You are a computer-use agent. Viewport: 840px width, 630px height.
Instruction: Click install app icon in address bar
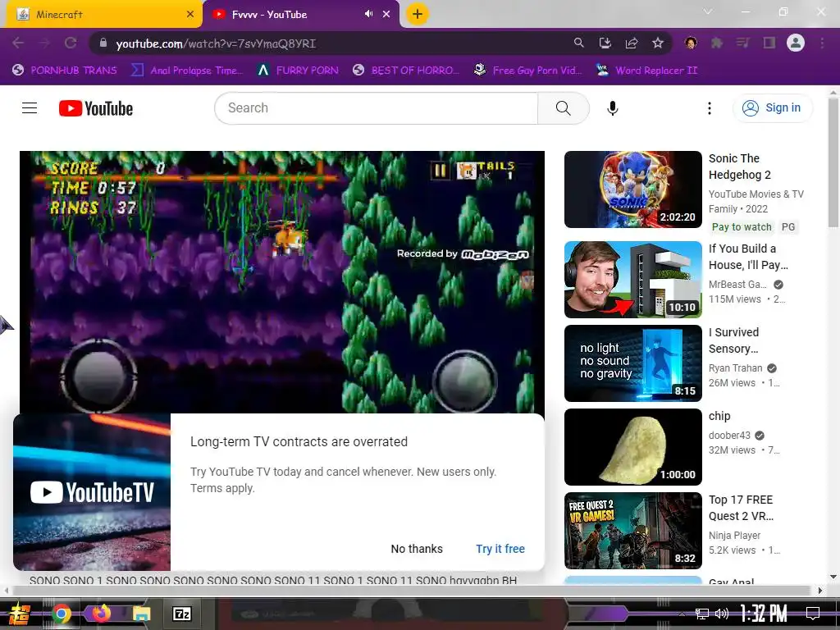click(605, 43)
